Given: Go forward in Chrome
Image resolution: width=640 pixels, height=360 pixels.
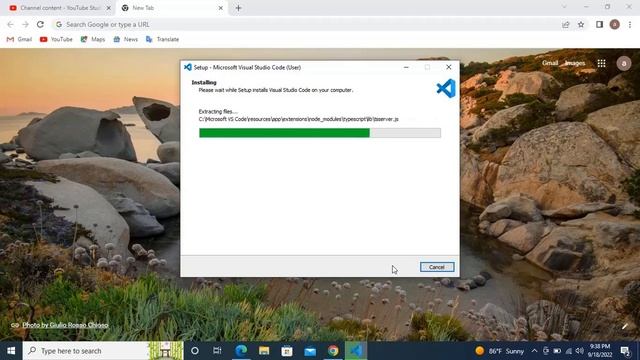Looking at the screenshot, I should click(x=25, y=24).
